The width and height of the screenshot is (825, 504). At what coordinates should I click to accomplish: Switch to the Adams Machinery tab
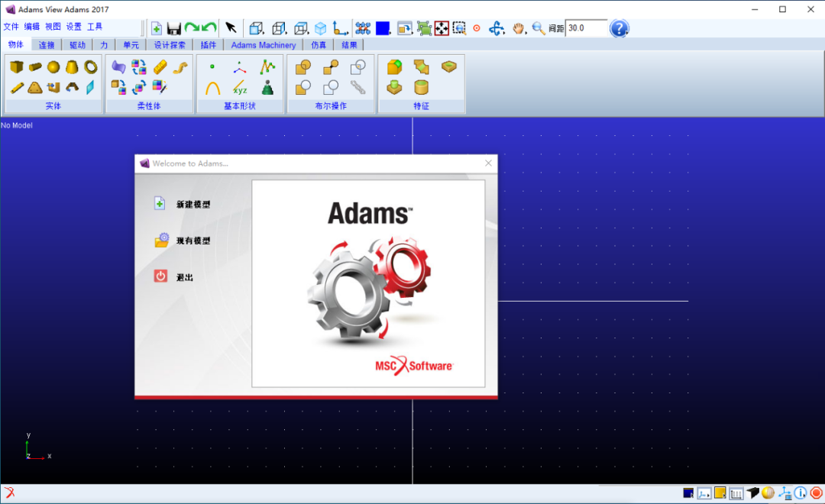pyautogui.click(x=263, y=45)
